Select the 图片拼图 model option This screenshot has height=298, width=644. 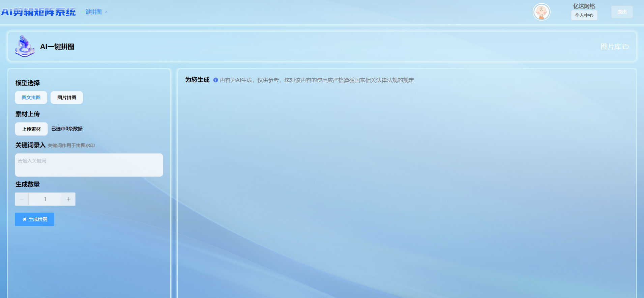(x=67, y=98)
